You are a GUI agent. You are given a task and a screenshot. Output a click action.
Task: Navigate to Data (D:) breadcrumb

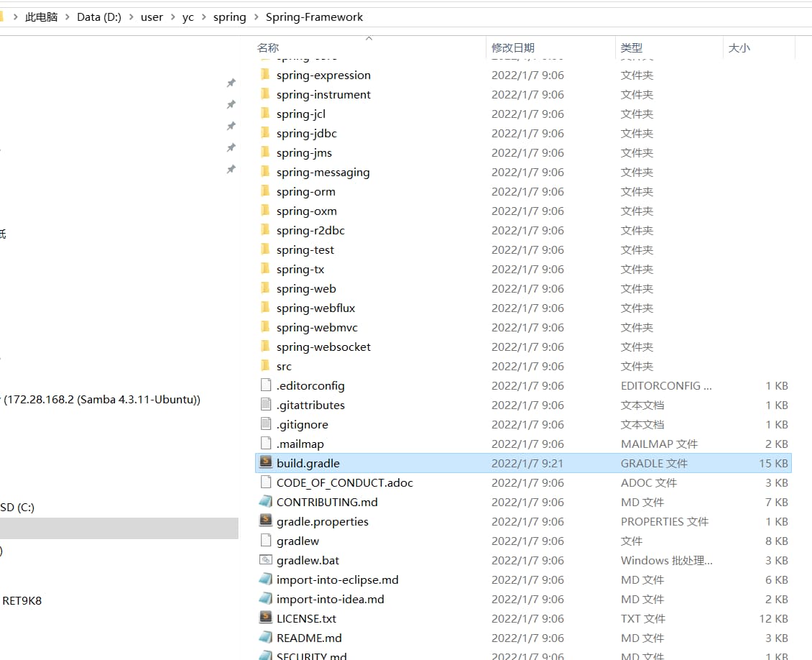[99, 17]
